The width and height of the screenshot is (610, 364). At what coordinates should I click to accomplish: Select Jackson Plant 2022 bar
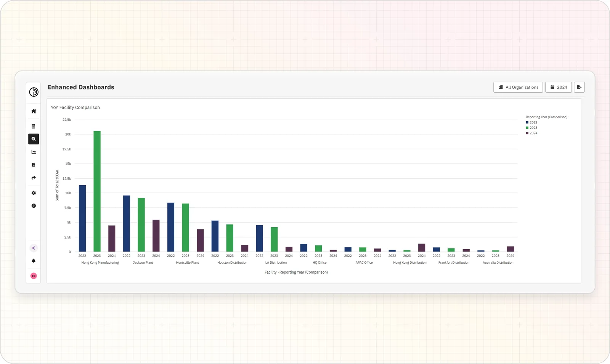(x=127, y=224)
